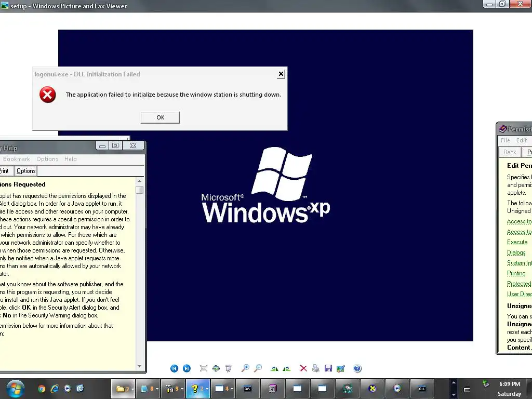Delete the image with the red X icon
Image resolution: width=532 pixels, height=399 pixels.
303,368
